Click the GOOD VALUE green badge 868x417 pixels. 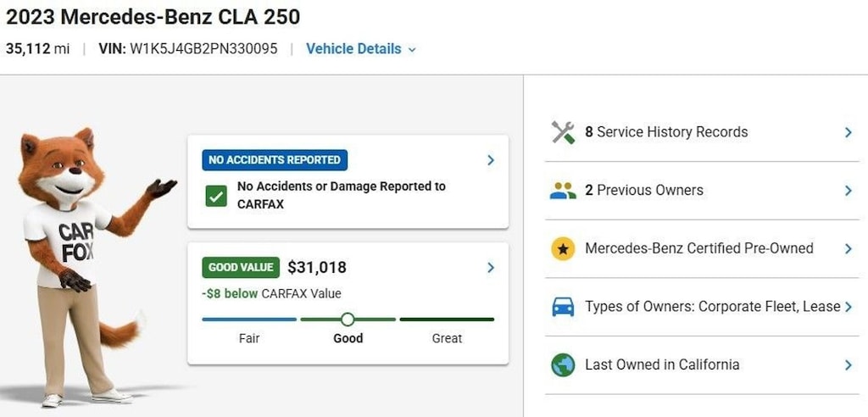coord(241,268)
